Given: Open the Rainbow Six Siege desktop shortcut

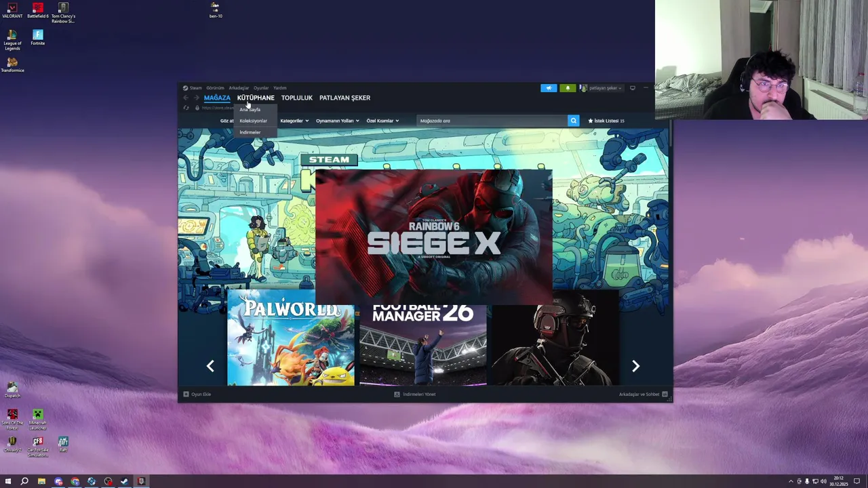Looking at the screenshot, I should [x=63, y=12].
